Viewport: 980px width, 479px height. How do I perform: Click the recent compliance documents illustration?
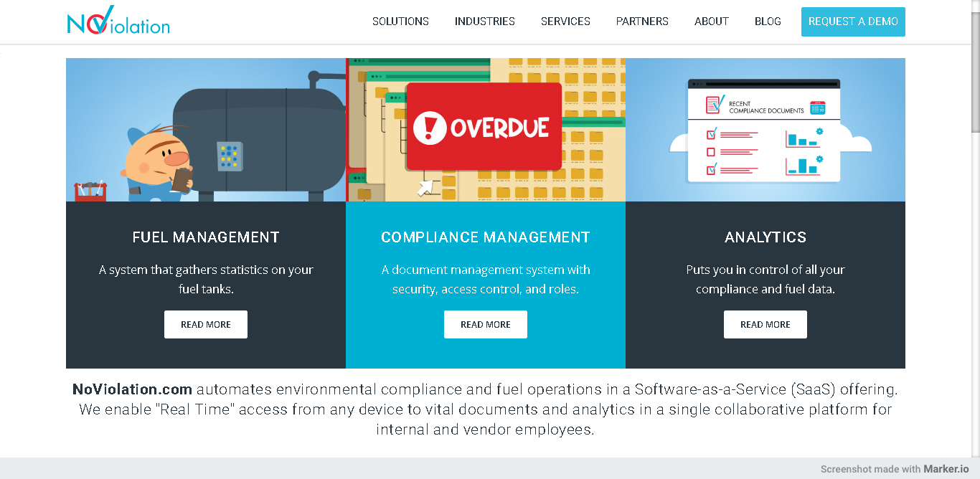765,130
